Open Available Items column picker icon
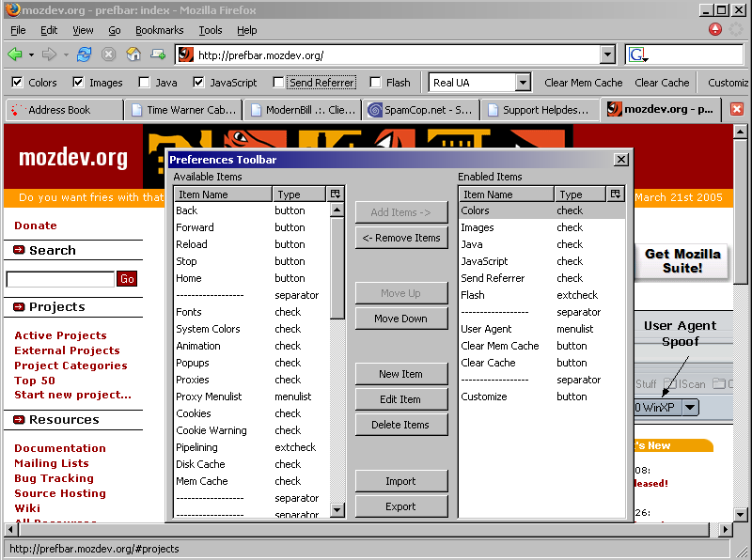Image resolution: width=752 pixels, height=560 pixels. point(336,194)
